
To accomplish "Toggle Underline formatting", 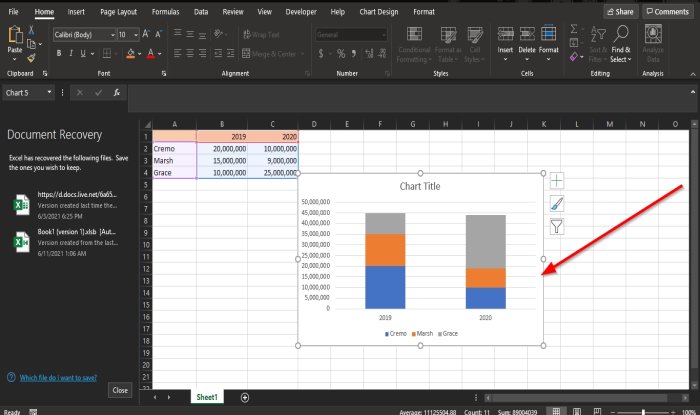I will [83, 54].
